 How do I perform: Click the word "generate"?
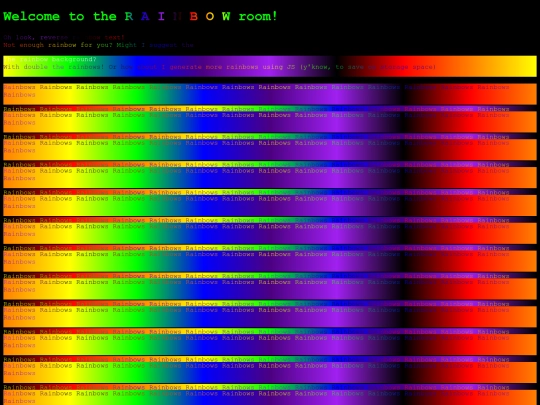click(186, 67)
